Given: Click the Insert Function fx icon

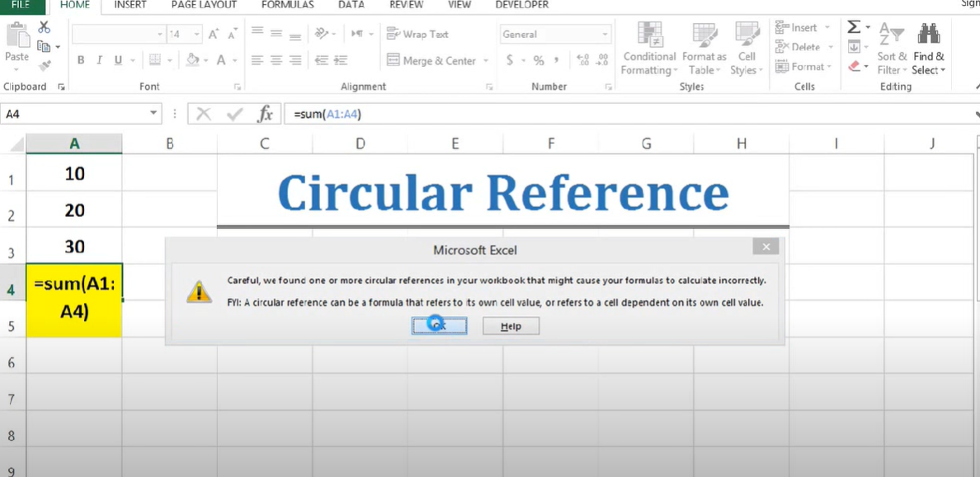Looking at the screenshot, I should 266,114.
